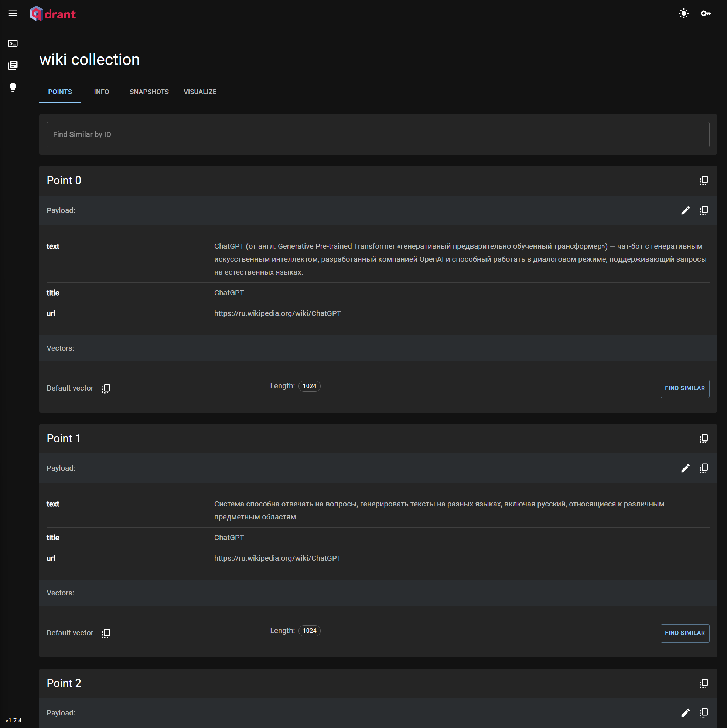This screenshot has width=727, height=728.
Task: Copy Default vector of Point 1
Action: [x=106, y=633]
